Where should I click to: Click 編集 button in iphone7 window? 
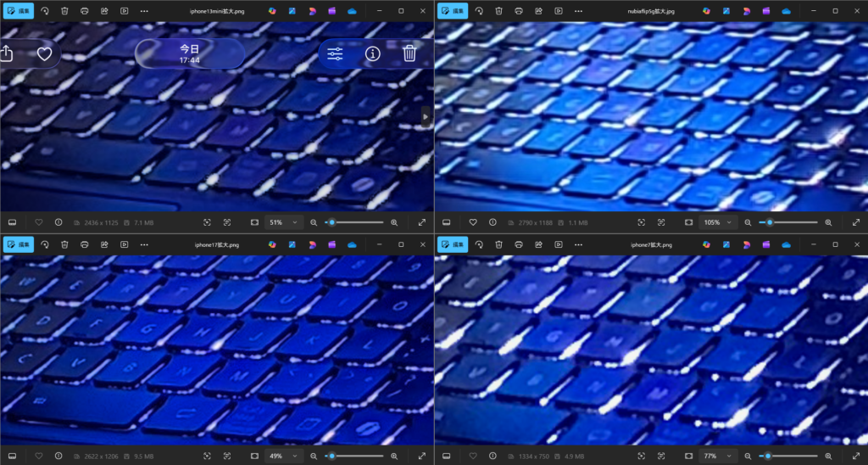coord(453,244)
